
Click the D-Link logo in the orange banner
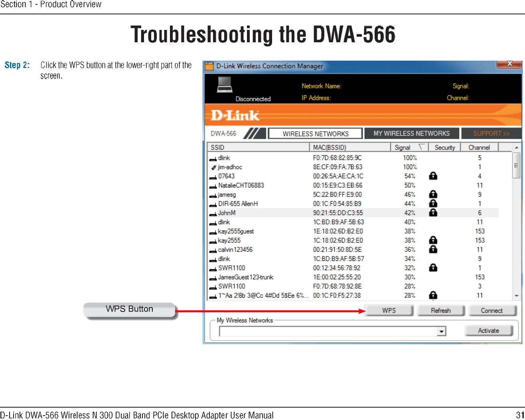click(235, 115)
